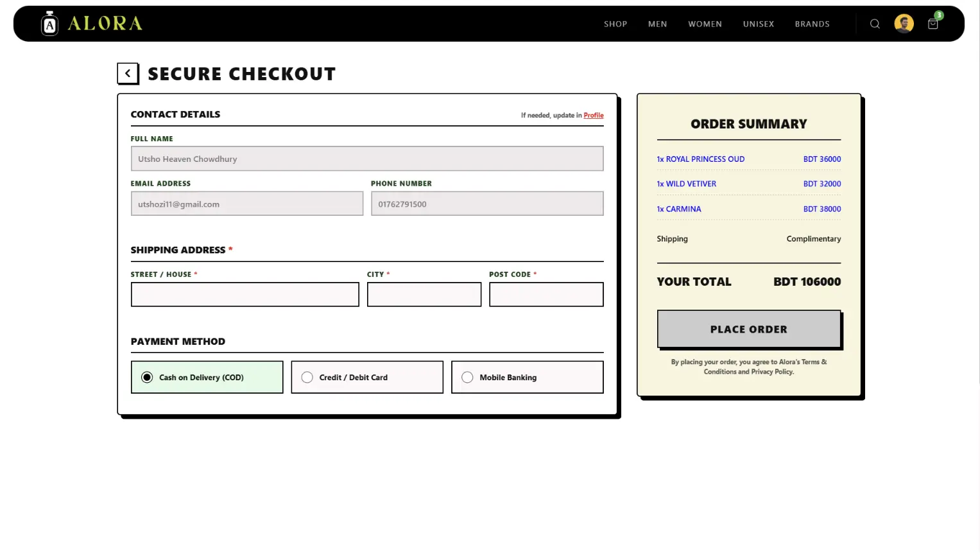Image resolution: width=980 pixels, height=553 pixels.
Task: Click the BDT 38000 price
Action: point(821,209)
